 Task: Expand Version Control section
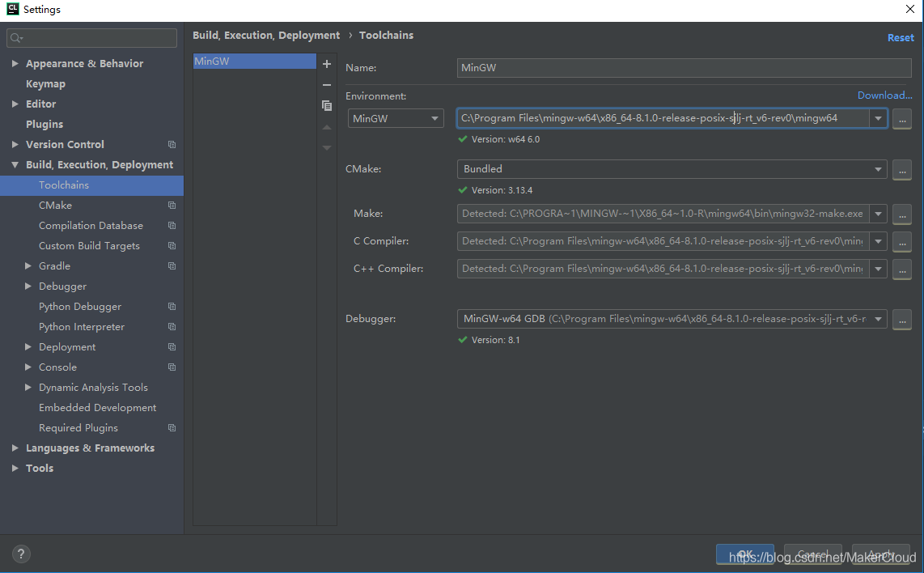point(15,144)
